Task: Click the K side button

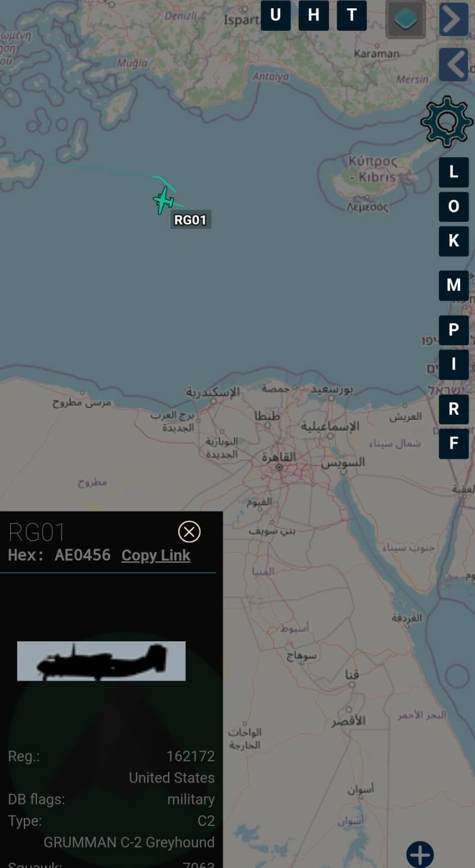Action: coord(454,241)
